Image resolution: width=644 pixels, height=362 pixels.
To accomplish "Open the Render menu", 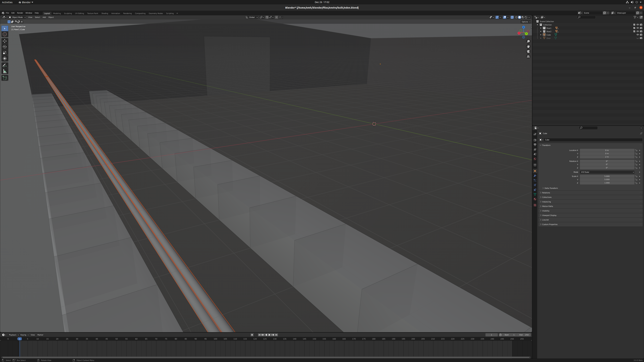I will (20, 13).
